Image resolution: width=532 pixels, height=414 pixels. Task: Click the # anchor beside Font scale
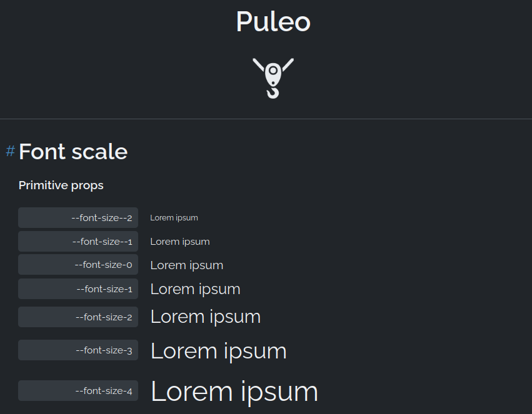(10, 151)
